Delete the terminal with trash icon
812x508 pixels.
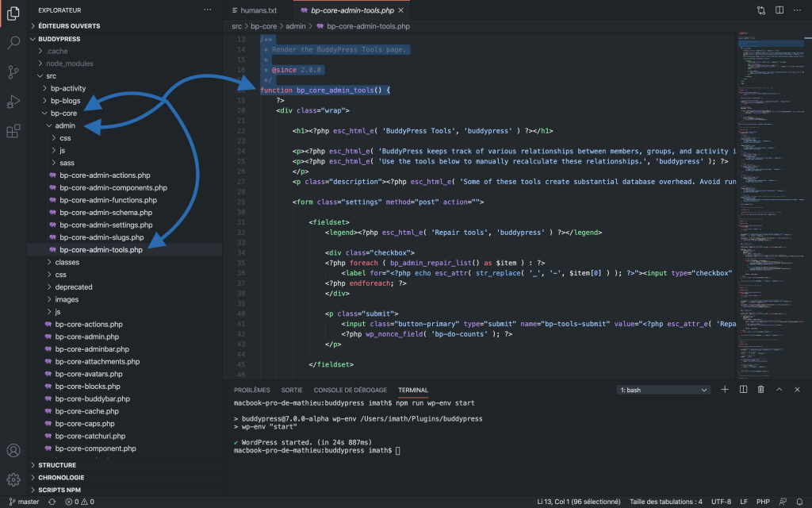point(761,390)
